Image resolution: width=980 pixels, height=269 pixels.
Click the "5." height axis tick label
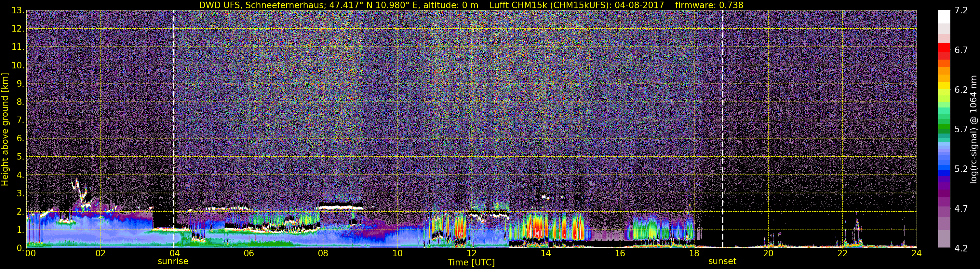click(x=20, y=157)
